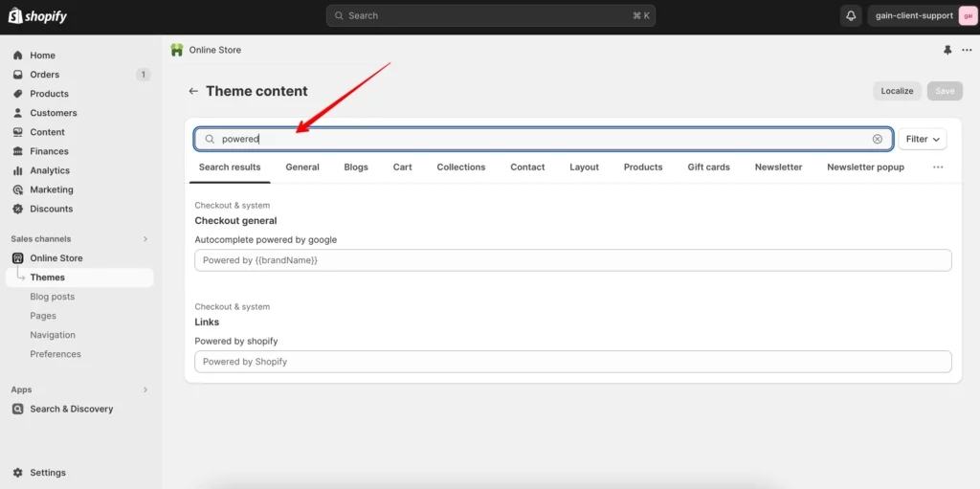Image resolution: width=980 pixels, height=489 pixels.
Task: Clear the 'powered' search text
Action: (x=878, y=139)
